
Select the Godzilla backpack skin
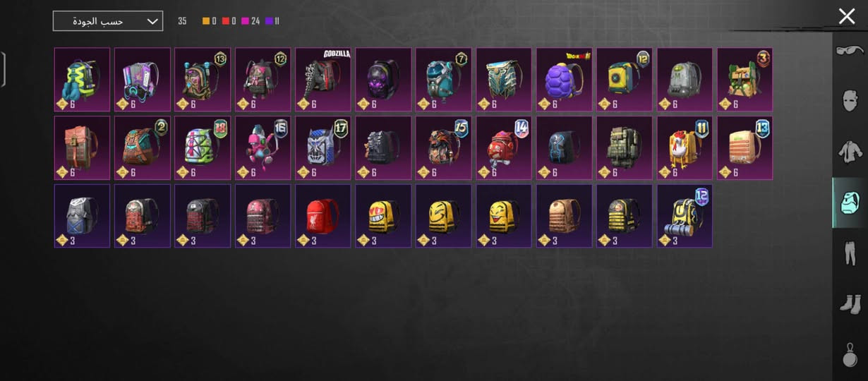323,80
